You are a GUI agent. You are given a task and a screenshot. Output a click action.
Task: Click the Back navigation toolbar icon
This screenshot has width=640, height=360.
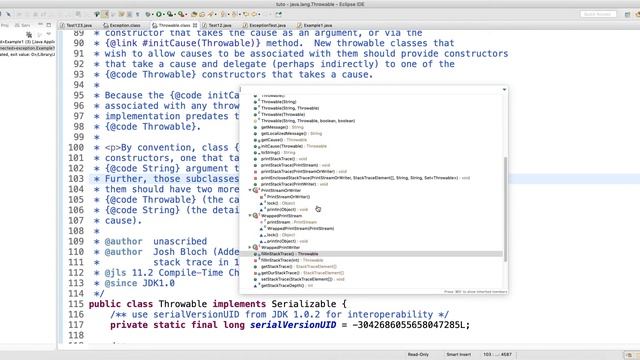(x=246, y=14)
